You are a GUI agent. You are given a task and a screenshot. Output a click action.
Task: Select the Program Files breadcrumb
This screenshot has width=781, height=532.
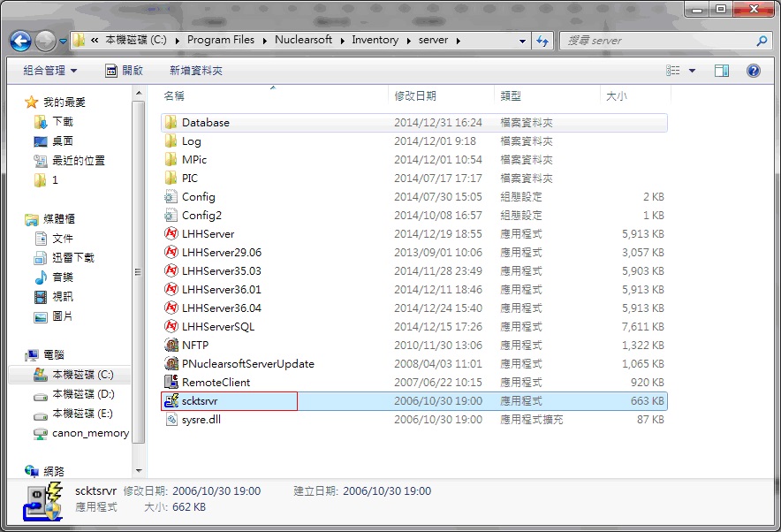[x=221, y=40]
